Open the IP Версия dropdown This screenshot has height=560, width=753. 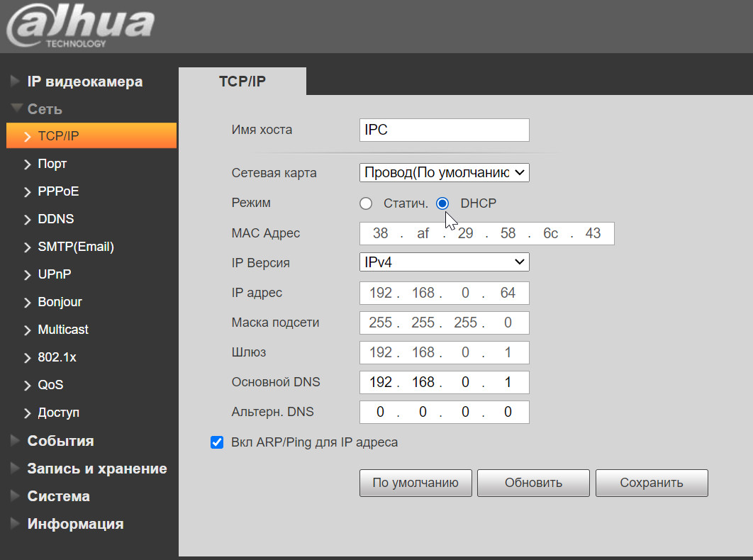click(444, 262)
